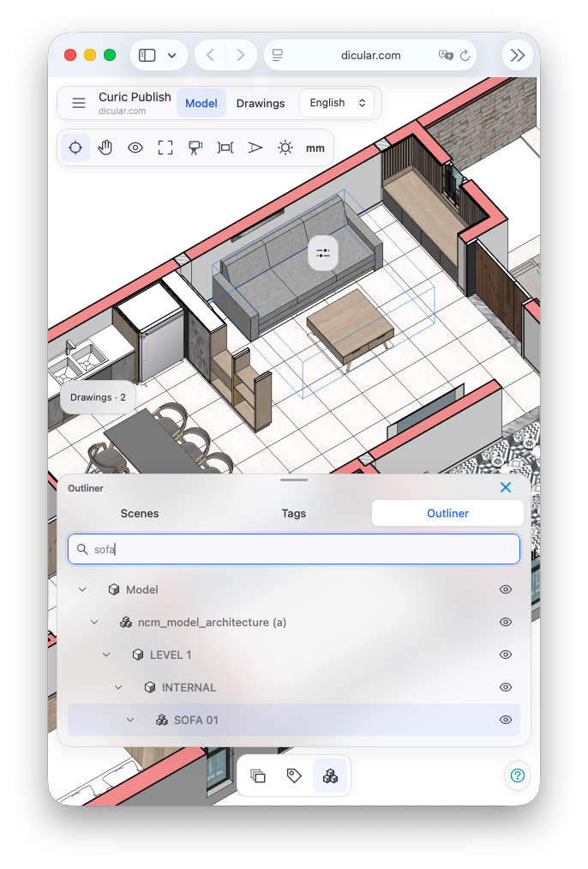
Task: Select the LEVEL 1 row
Action: tap(294, 655)
